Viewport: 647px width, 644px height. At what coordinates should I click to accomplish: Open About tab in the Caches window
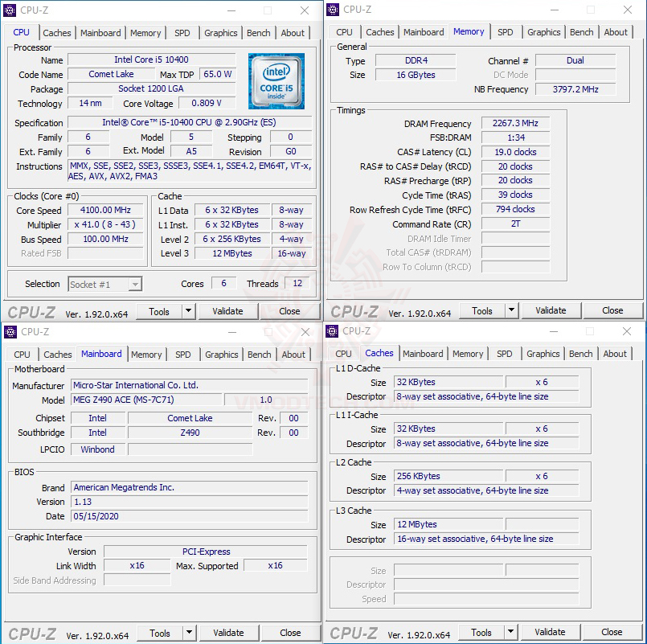(x=615, y=354)
